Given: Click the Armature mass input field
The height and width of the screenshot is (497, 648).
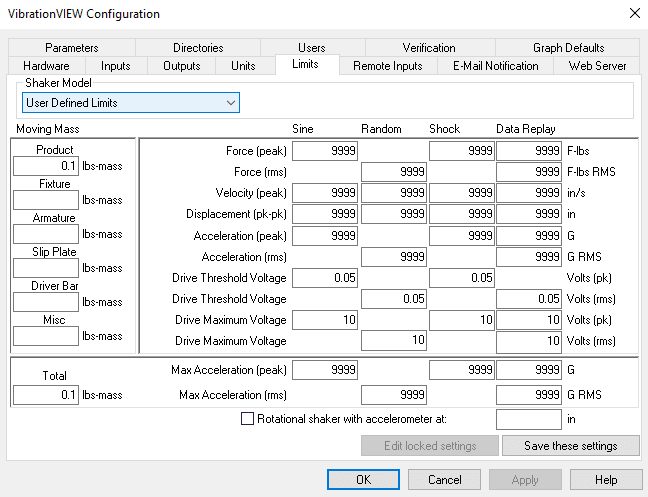Looking at the screenshot, I should pos(46,234).
